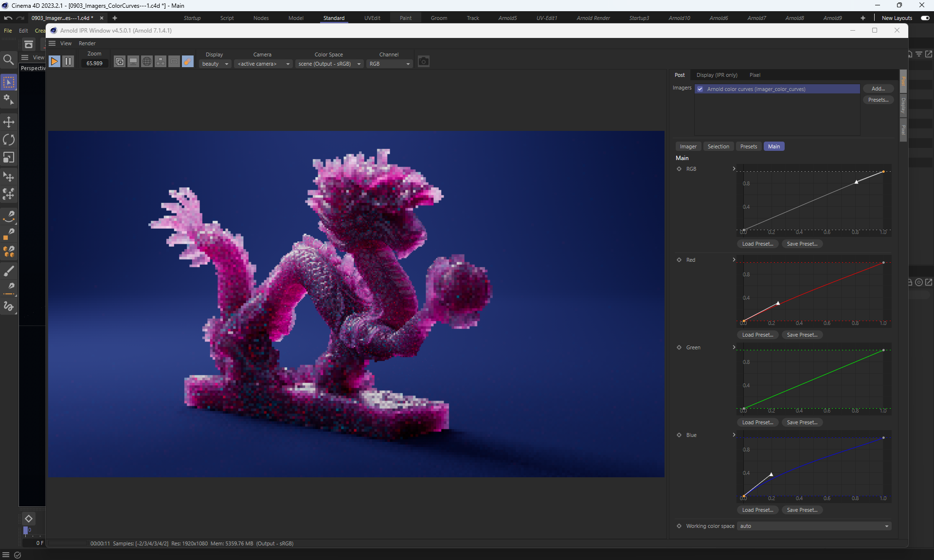The height and width of the screenshot is (560, 934).
Task: Start the IPR render play button
Action: click(54, 62)
